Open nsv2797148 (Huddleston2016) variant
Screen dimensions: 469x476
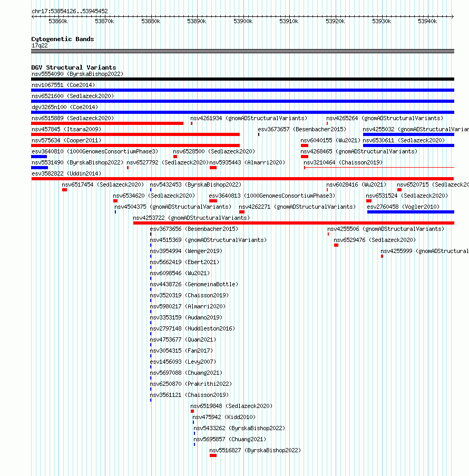point(193,329)
